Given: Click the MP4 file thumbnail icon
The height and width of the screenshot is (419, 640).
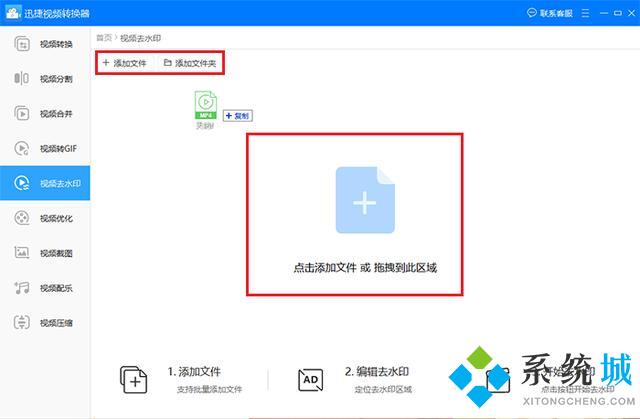Looking at the screenshot, I should [206, 105].
